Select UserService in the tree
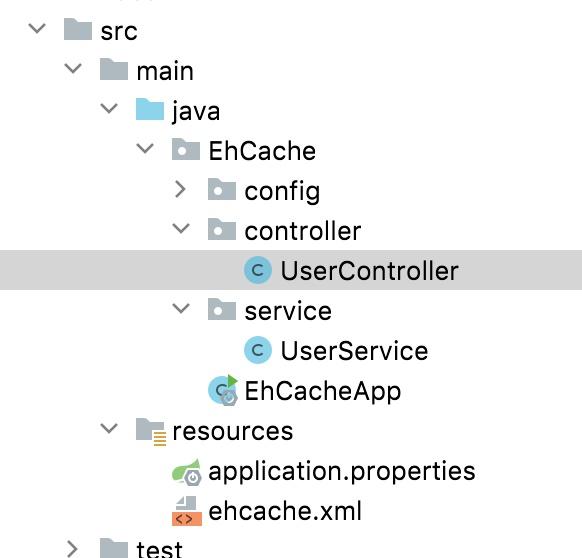The width and height of the screenshot is (582, 558). pos(354,350)
